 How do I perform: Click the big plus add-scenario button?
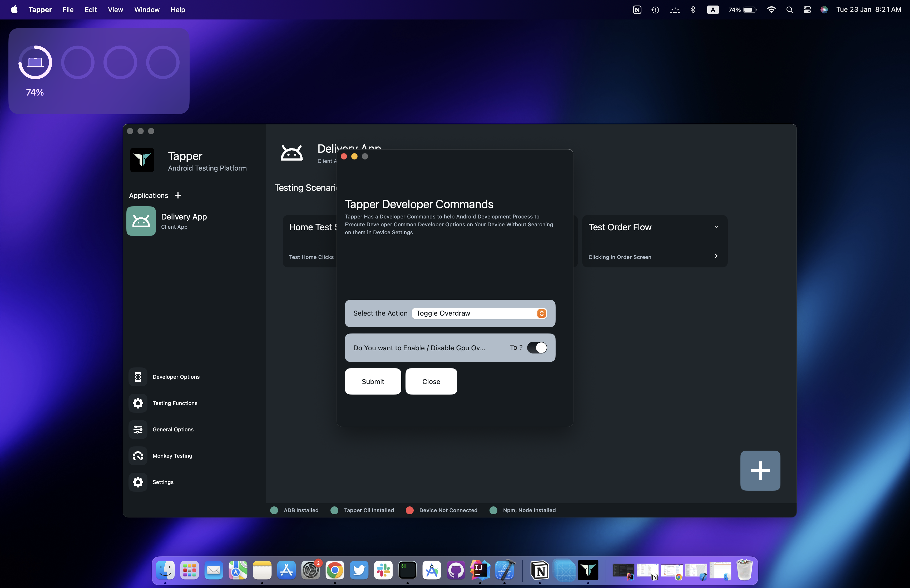760,470
